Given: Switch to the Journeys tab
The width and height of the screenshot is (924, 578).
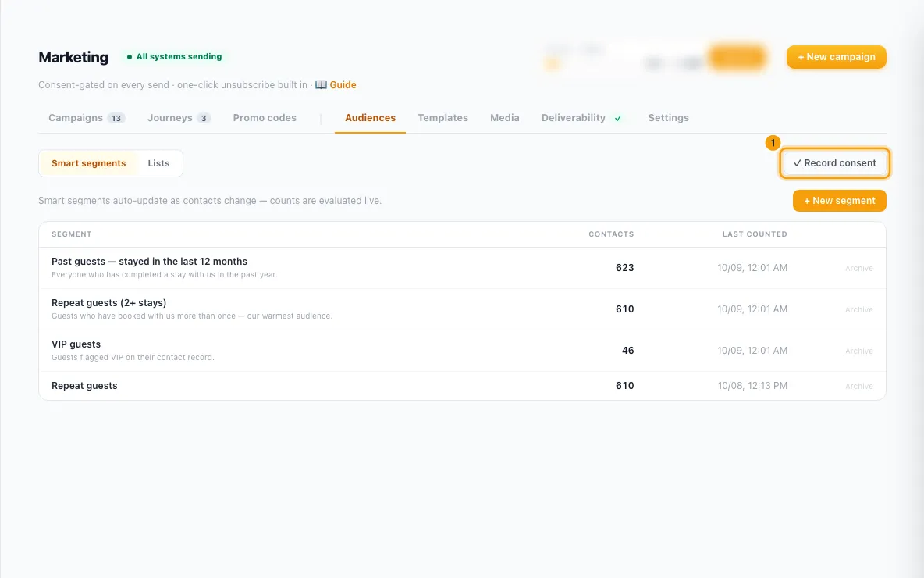Looking at the screenshot, I should click(x=179, y=118).
